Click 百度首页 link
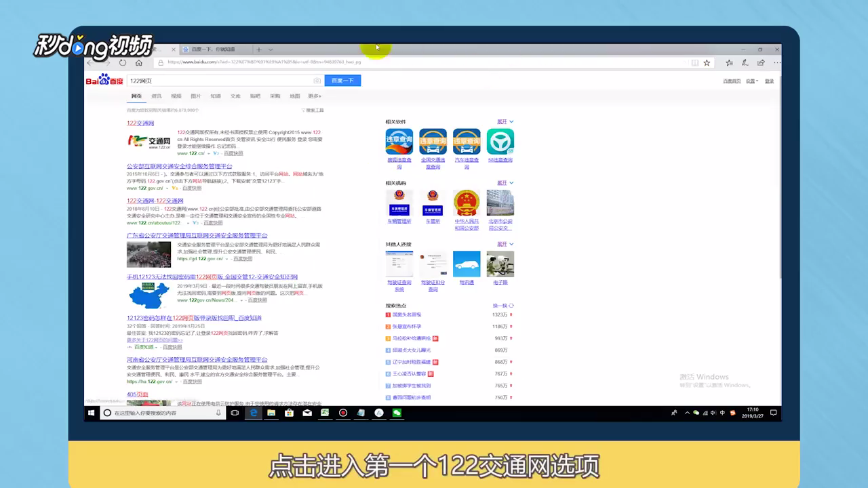This screenshot has height=488, width=868. [x=732, y=81]
